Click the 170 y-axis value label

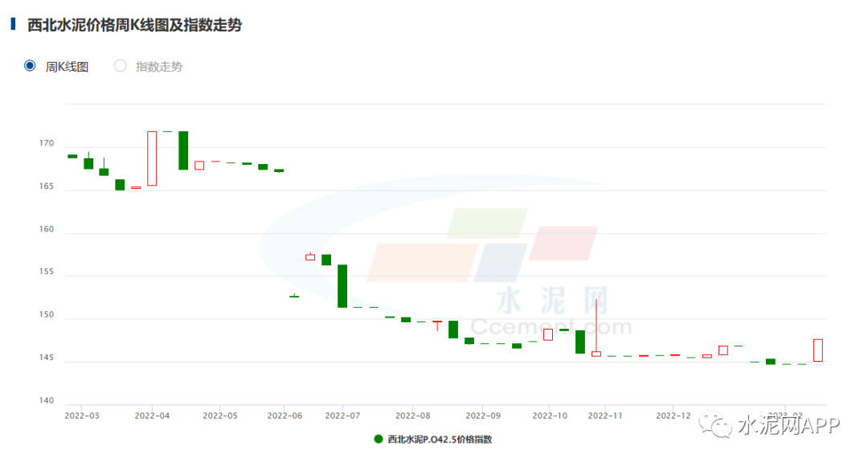45,144
